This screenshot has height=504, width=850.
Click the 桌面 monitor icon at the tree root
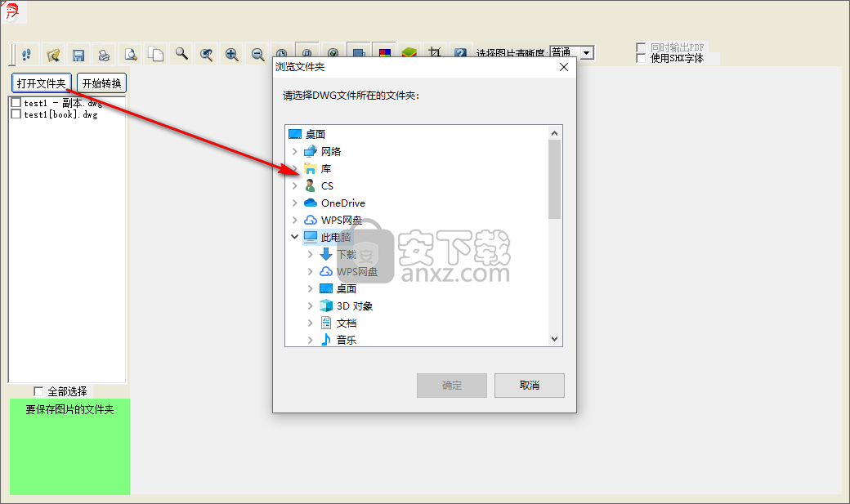point(295,134)
